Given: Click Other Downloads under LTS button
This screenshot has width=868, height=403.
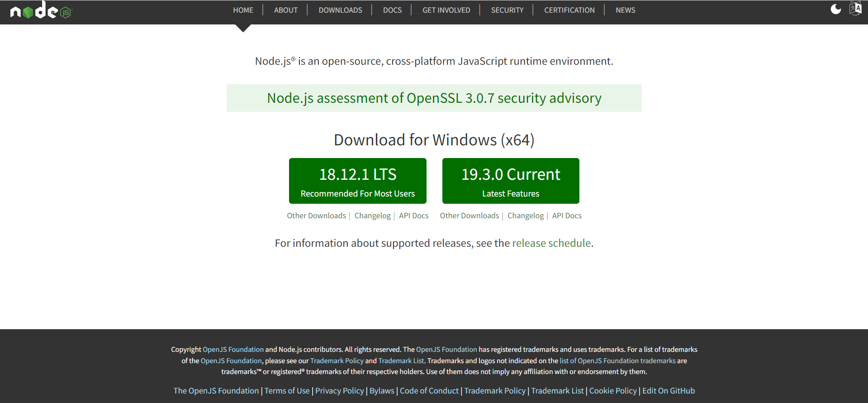Looking at the screenshot, I should (x=316, y=216).
